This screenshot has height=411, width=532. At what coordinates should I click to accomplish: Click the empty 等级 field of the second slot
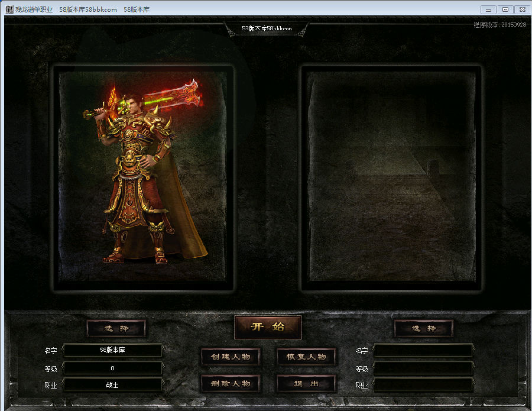click(x=423, y=368)
